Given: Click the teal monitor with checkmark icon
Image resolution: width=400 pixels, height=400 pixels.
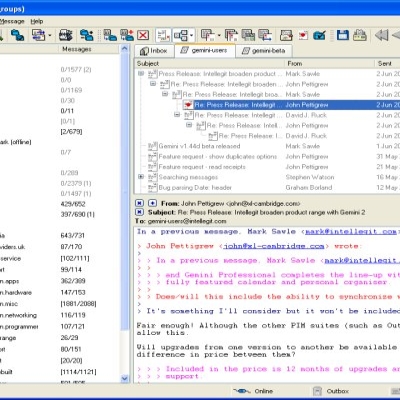Looking at the screenshot, I should pos(319,35).
